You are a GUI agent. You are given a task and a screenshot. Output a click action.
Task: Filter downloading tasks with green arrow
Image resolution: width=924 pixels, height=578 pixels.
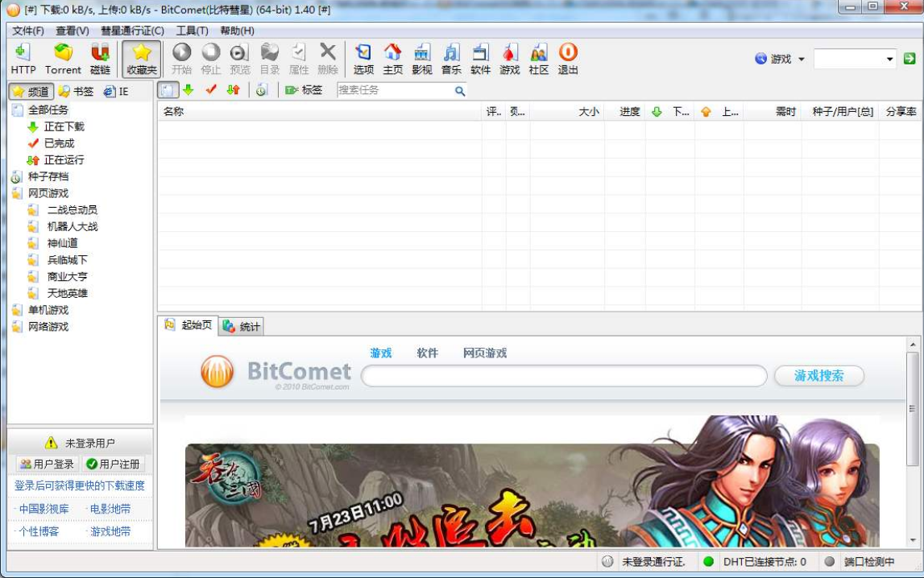pyautogui.click(x=188, y=90)
